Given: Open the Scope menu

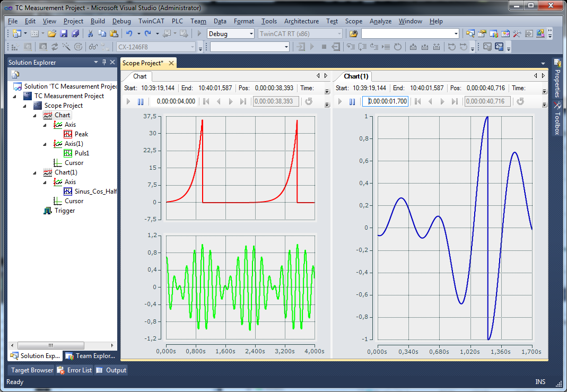Looking at the screenshot, I should click(x=354, y=21).
